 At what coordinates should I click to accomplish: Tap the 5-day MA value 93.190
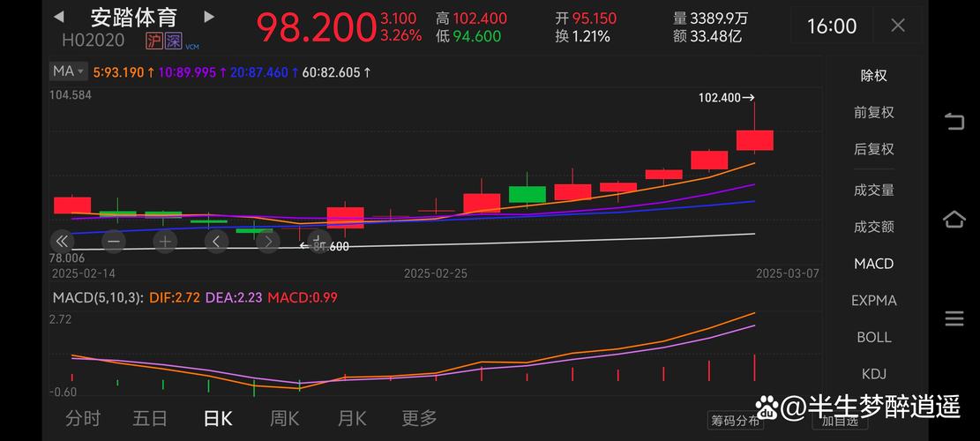123,72
